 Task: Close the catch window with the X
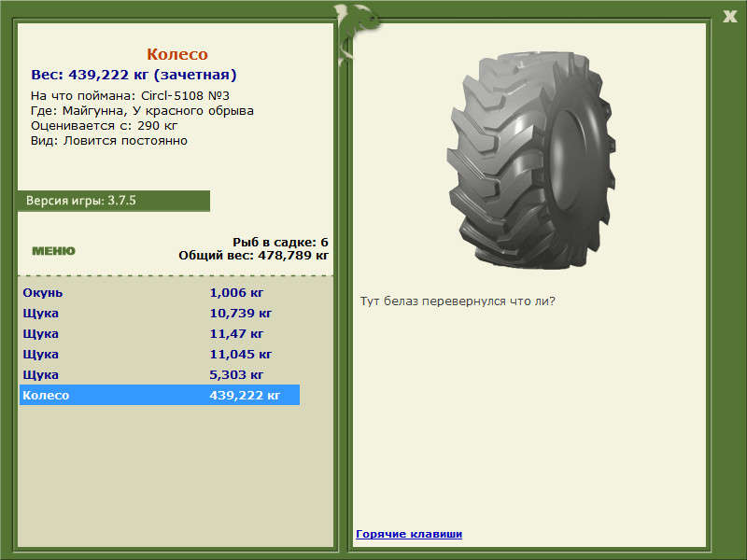point(729,17)
